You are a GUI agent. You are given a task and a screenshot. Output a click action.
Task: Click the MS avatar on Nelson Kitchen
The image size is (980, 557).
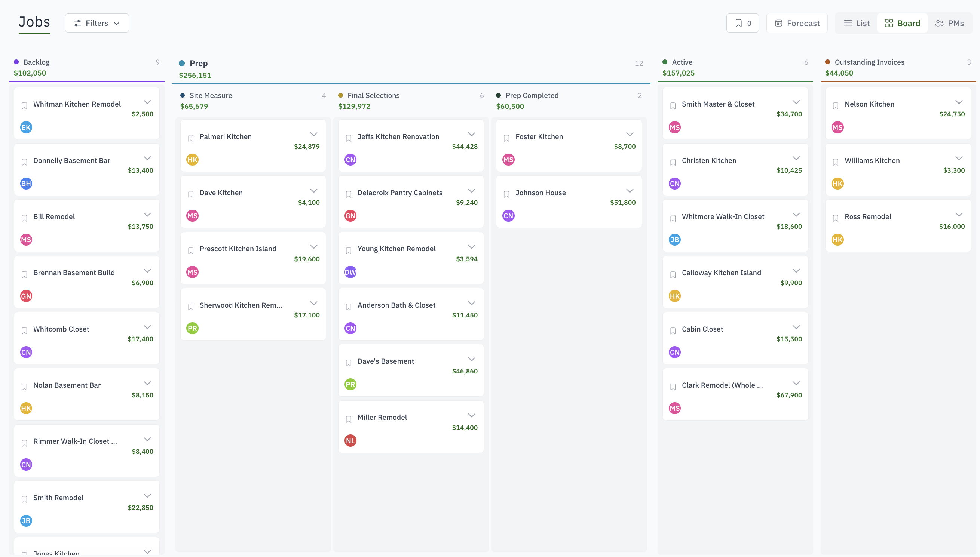[837, 127]
